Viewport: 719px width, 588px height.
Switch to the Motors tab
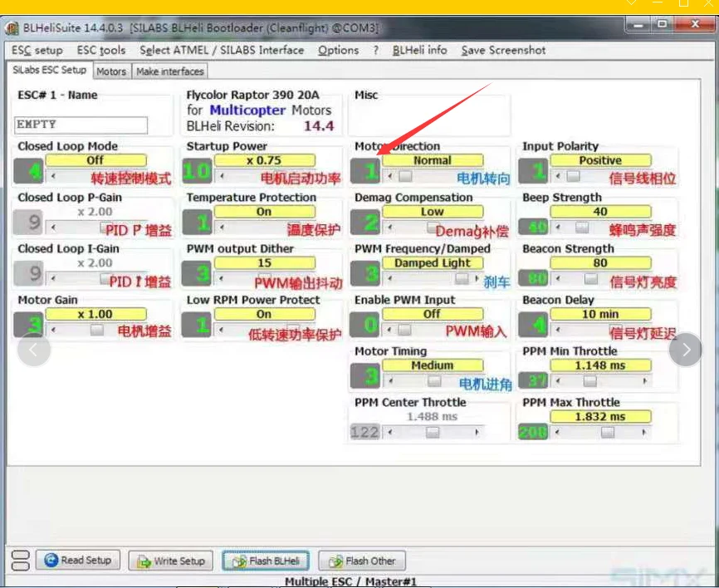(x=111, y=71)
